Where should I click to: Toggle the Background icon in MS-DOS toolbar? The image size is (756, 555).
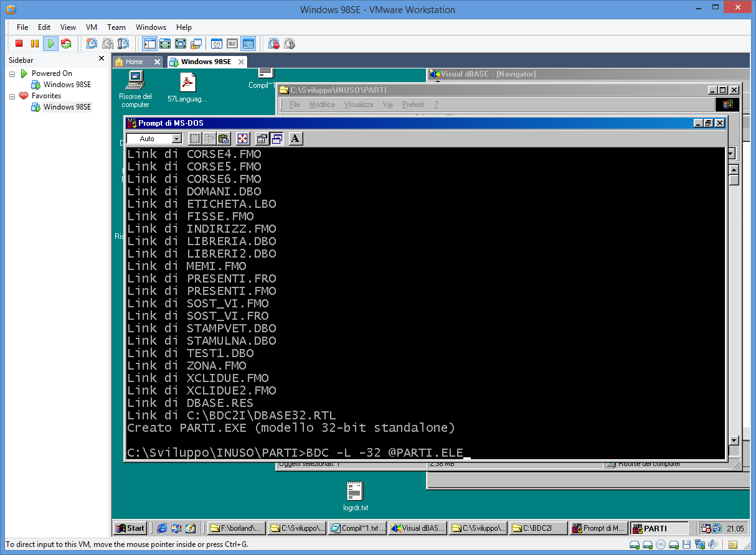277,139
